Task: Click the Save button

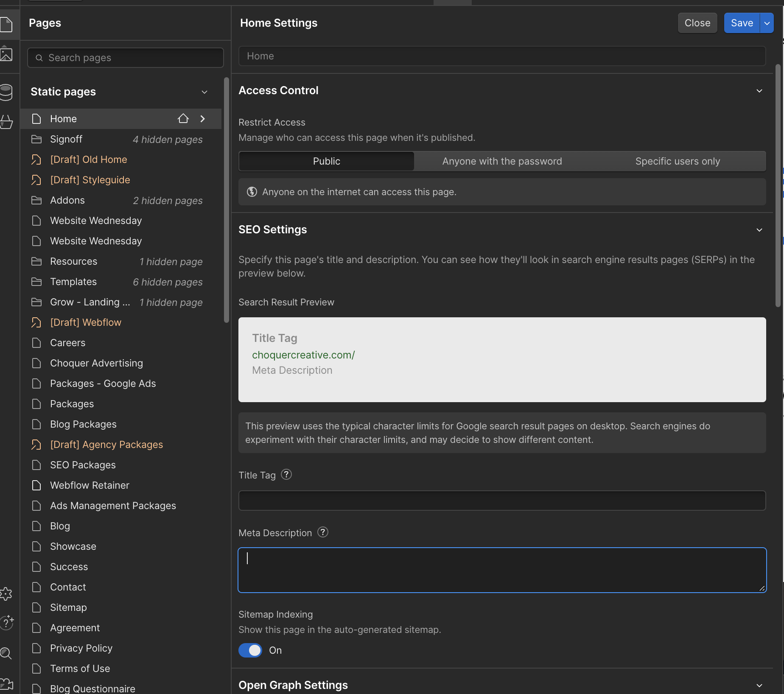Action: tap(742, 23)
